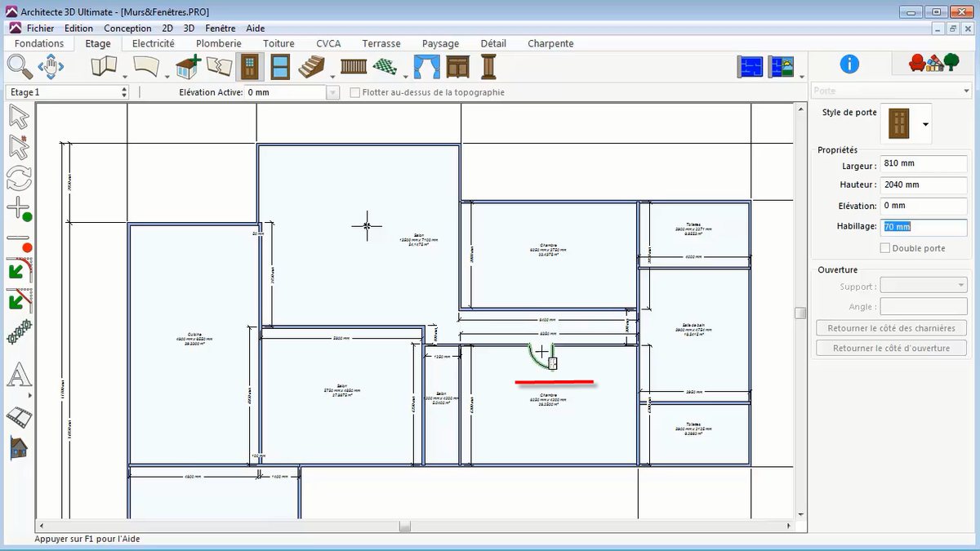Select the railing tool icon
Viewport: 980px width, 551px height.
pos(354,66)
